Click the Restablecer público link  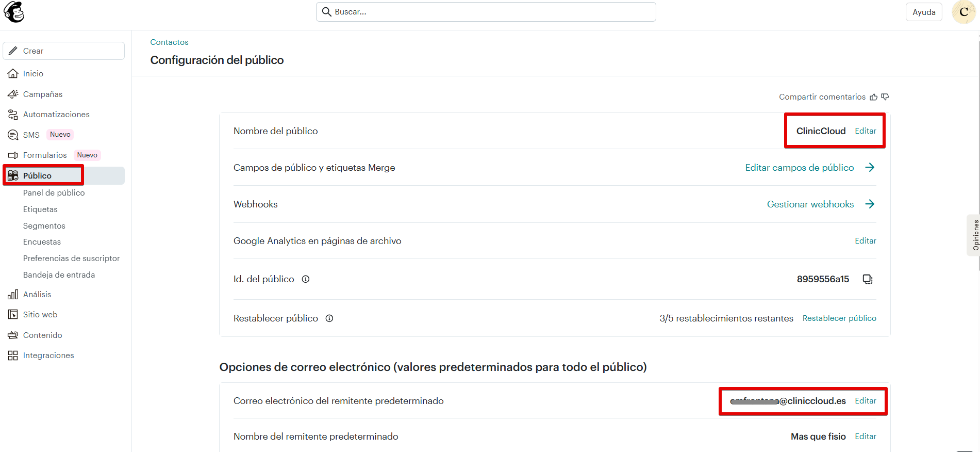coord(839,318)
